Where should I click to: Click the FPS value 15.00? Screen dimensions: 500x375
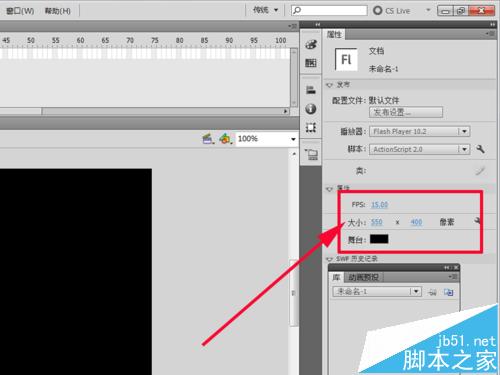(x=379, y=204)
